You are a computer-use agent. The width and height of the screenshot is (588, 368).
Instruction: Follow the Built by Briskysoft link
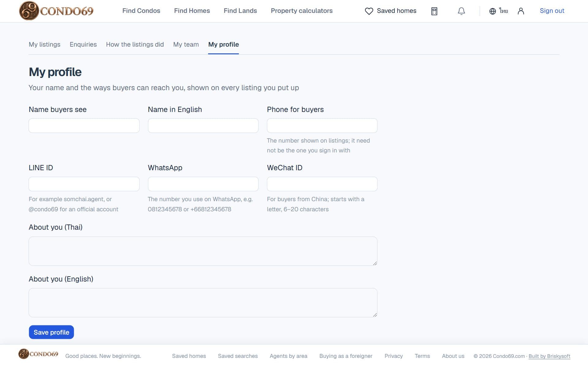pos(549,356)
